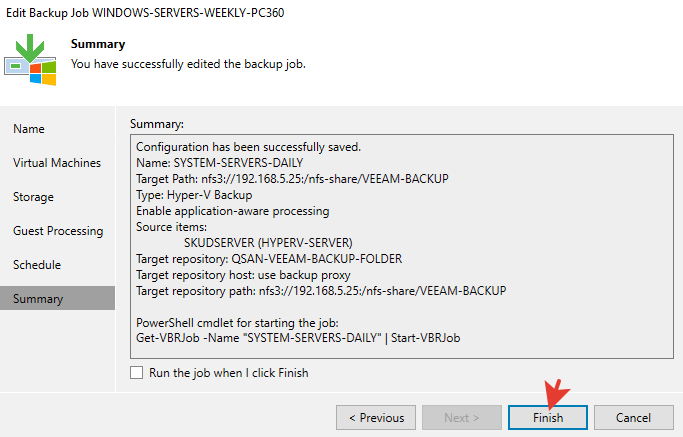Open the Virtual Machines step
The image size is (683, 437).
click(x=57, y=163)
